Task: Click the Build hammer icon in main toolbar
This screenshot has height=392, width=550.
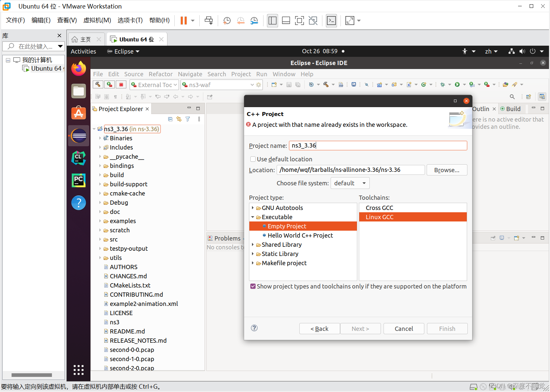Action: click(x=326, y=84)
